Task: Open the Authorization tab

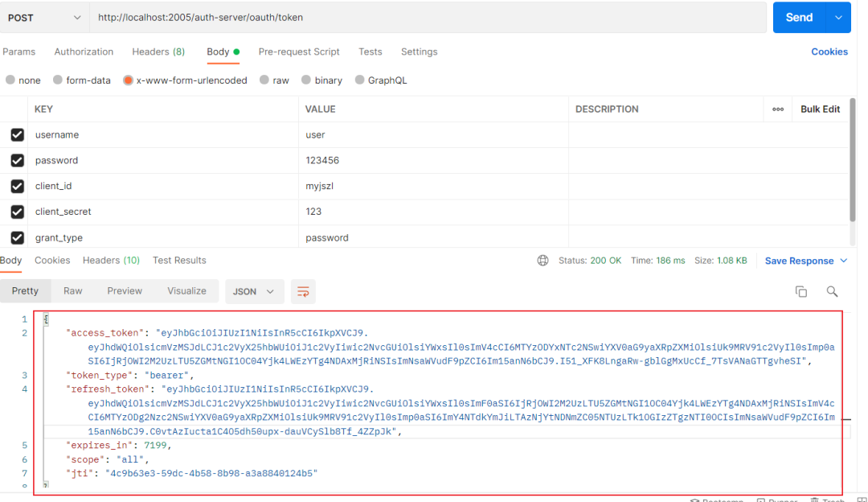Action: click(x=84, y=51)
